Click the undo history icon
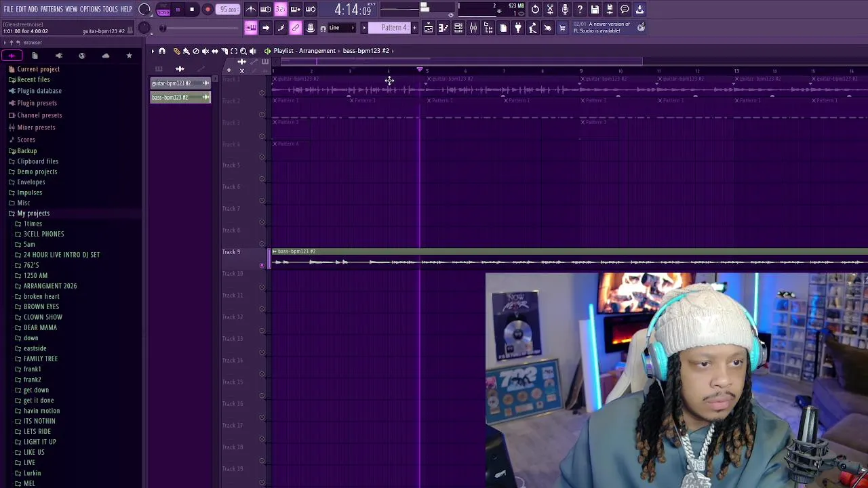This screenshot has width=868, height=488. pos(535,9)
